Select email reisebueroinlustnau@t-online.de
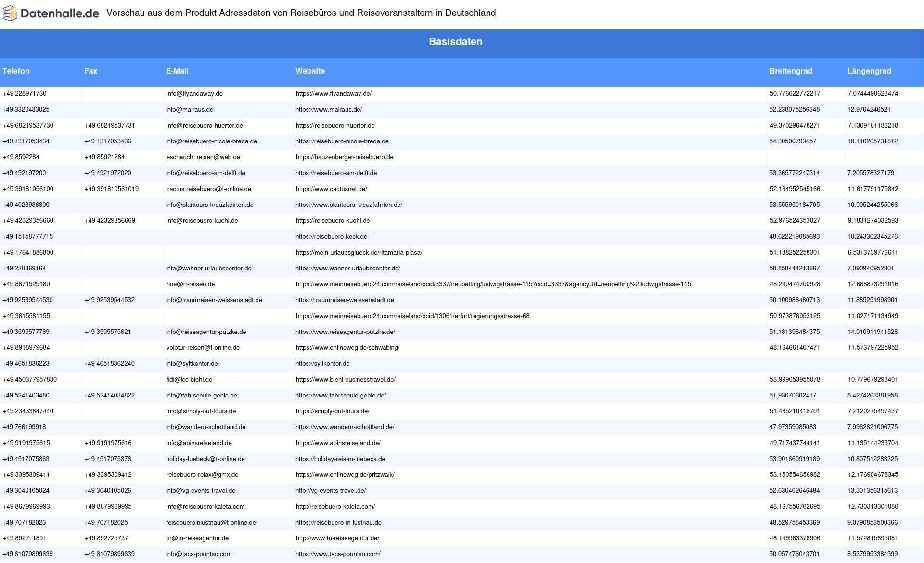This screenshot has height=563, width=924. click(x=211, y=523)
